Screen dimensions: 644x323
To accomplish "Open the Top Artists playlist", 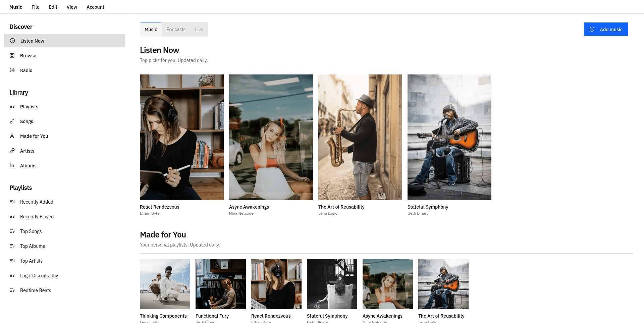I will coord(64,261).
